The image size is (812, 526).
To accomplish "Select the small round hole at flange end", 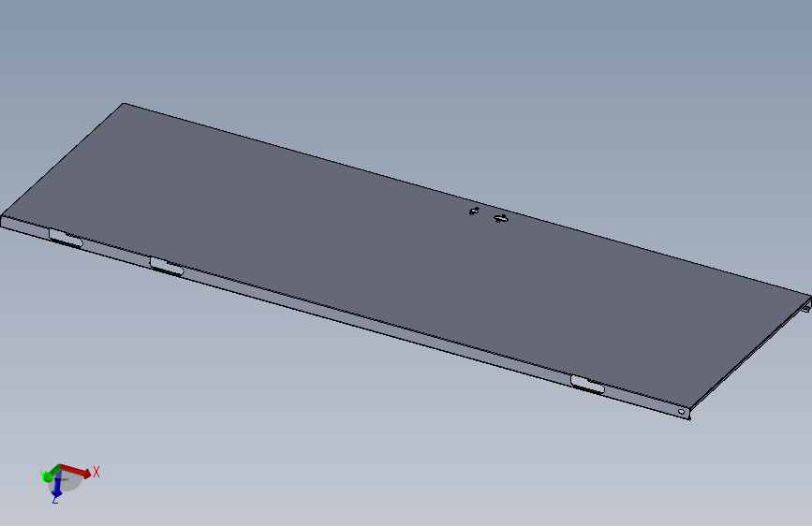I will [x=681, y=412].
